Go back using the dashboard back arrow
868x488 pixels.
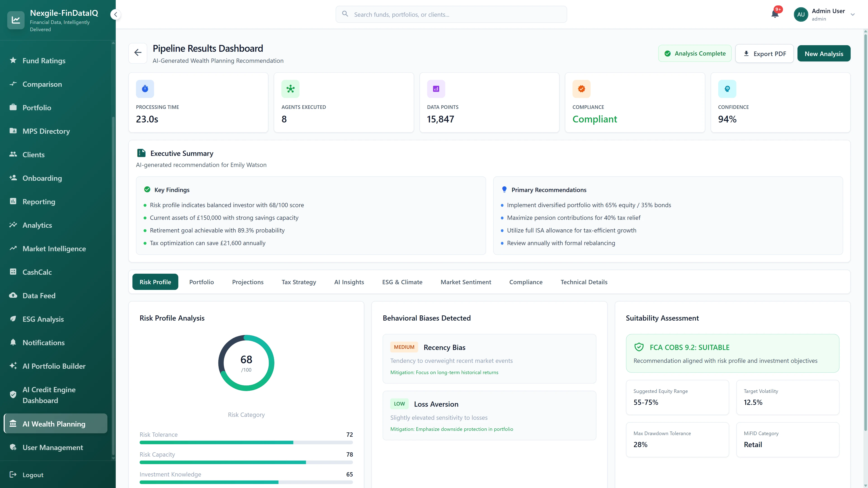pyautogui.click(x=137, y=53)
